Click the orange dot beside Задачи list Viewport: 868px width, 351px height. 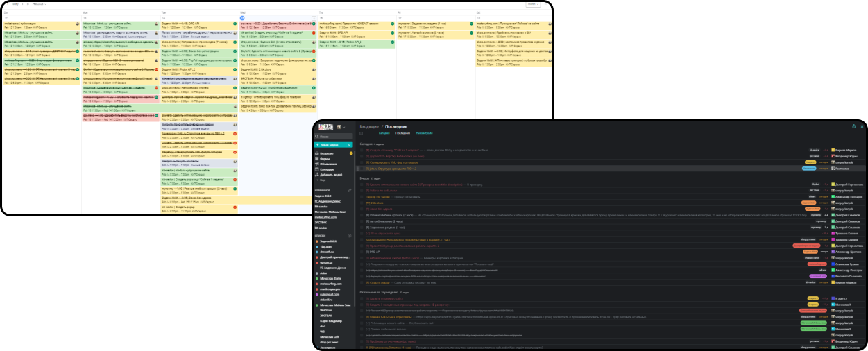click(x=316, y=241)
